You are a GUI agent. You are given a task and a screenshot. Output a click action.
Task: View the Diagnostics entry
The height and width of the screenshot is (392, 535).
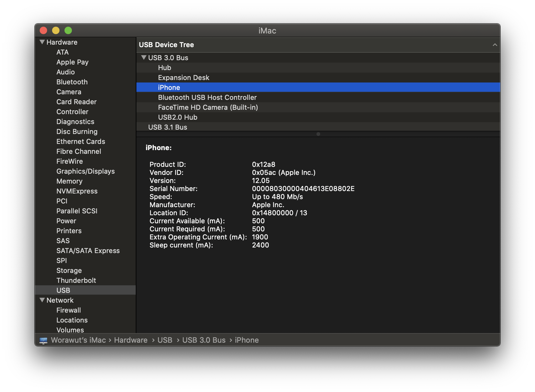[x=75, y=122]
